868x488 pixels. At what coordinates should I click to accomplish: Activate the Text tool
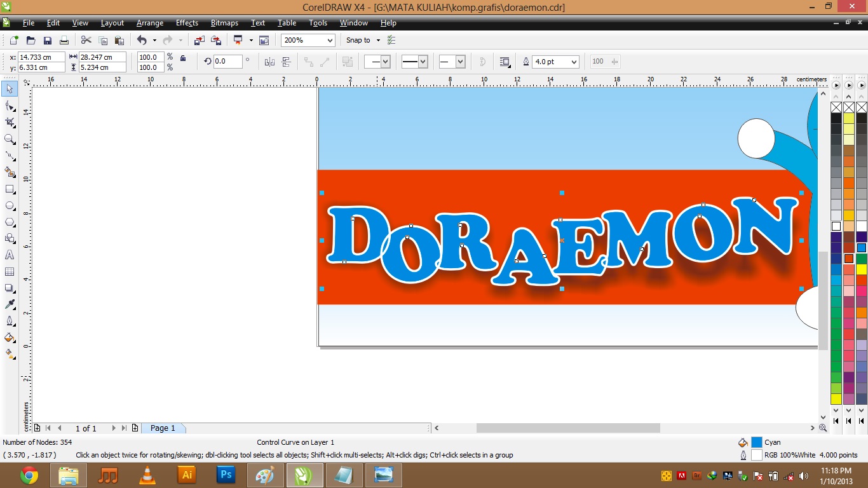[10, 255]
